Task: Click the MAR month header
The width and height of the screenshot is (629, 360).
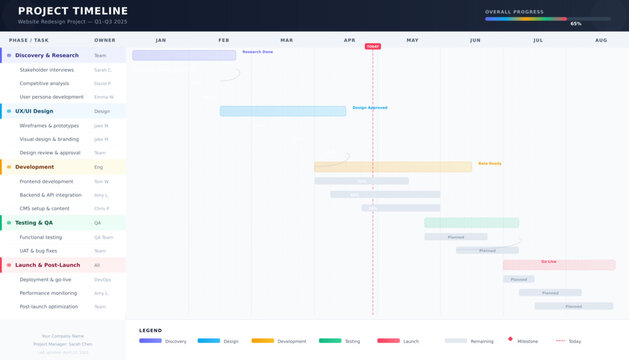Action: pos(286,40)
